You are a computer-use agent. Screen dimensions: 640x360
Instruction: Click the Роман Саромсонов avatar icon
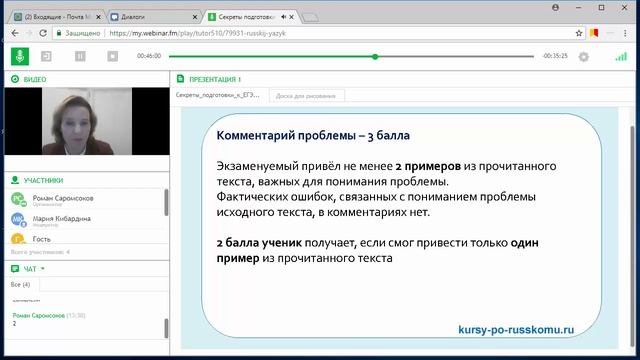click(18, 199)
